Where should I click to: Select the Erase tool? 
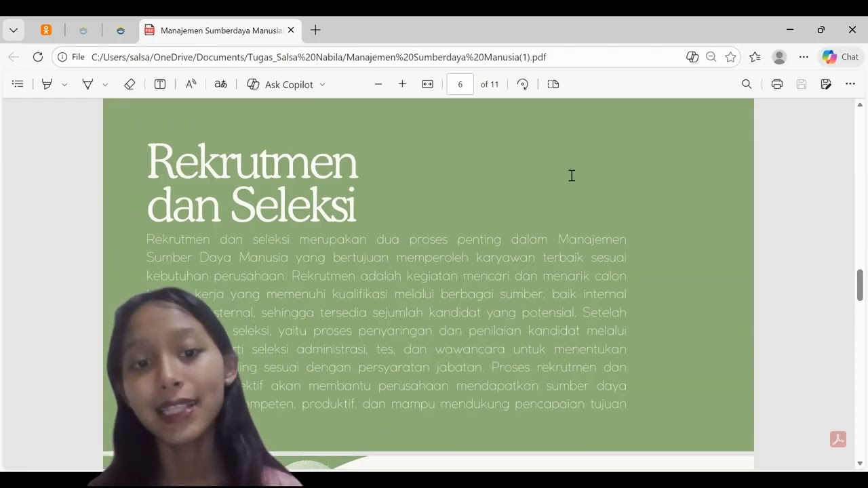point(130,84)
